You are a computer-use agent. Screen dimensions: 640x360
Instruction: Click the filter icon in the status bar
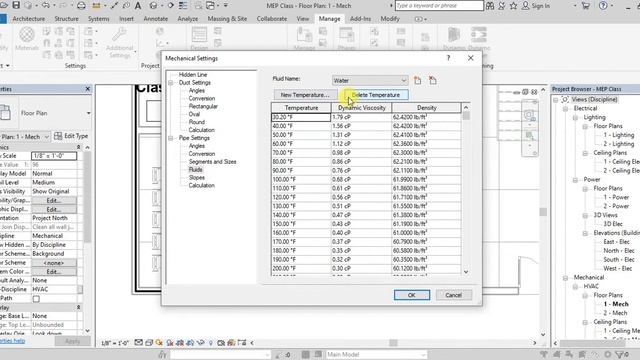(x=621, y=354)
